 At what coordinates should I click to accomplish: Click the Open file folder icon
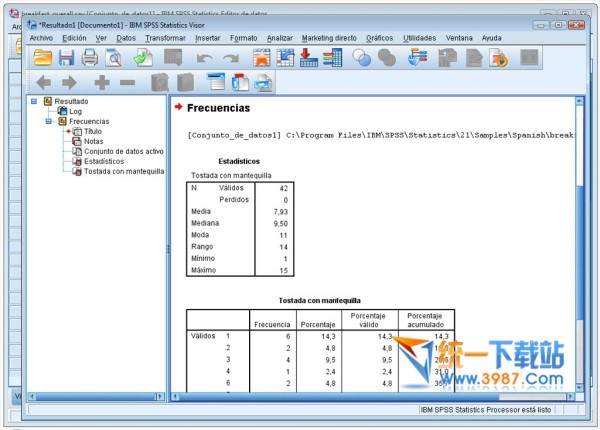click(42, 58)
